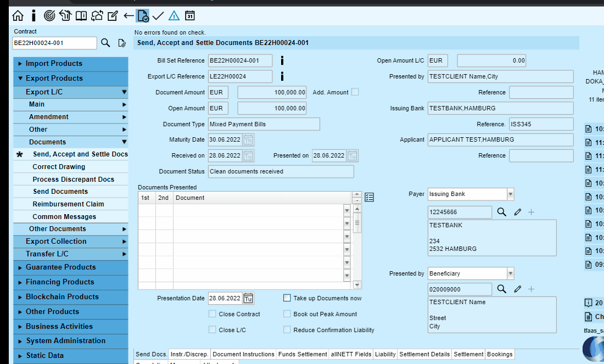
Task: Check the Book out Peak Amount option
Action: click(287, 314)
